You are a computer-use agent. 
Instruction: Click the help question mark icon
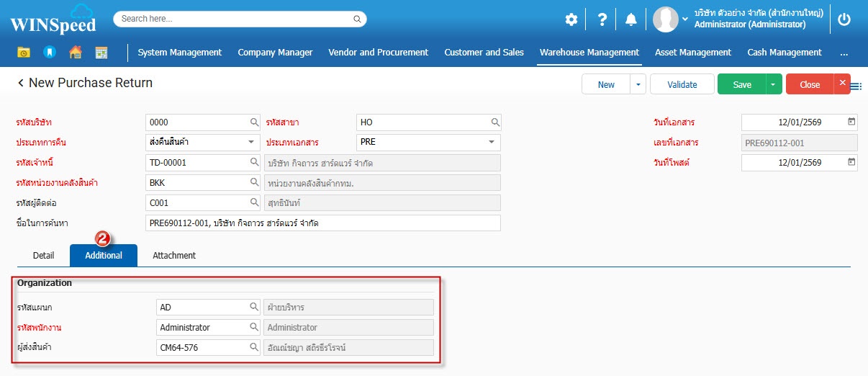[602, 19]
